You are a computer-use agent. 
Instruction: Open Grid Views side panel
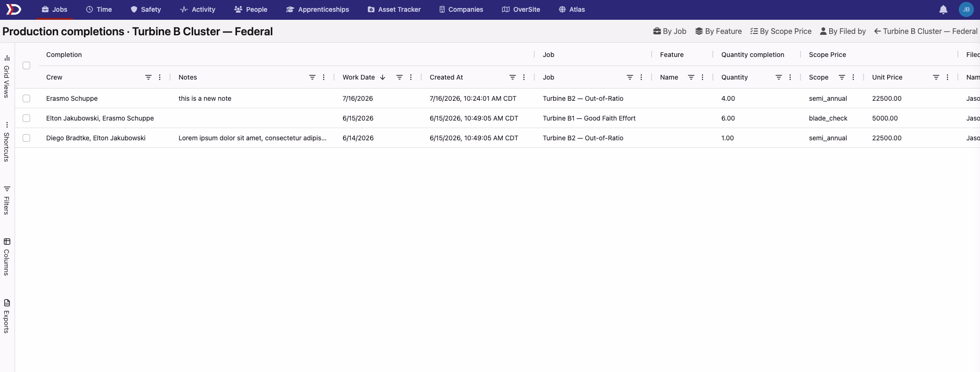pyautogui.click(x=7, y=76)
